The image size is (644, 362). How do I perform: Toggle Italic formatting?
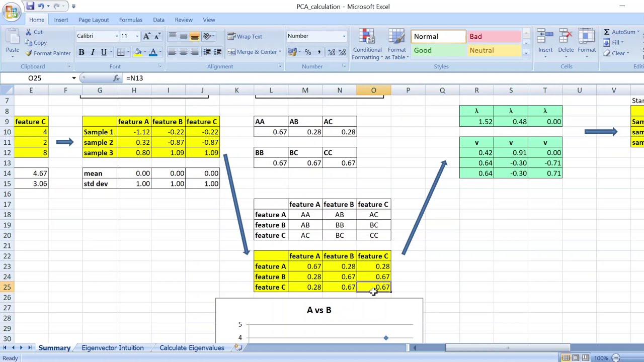coord(93,52)
